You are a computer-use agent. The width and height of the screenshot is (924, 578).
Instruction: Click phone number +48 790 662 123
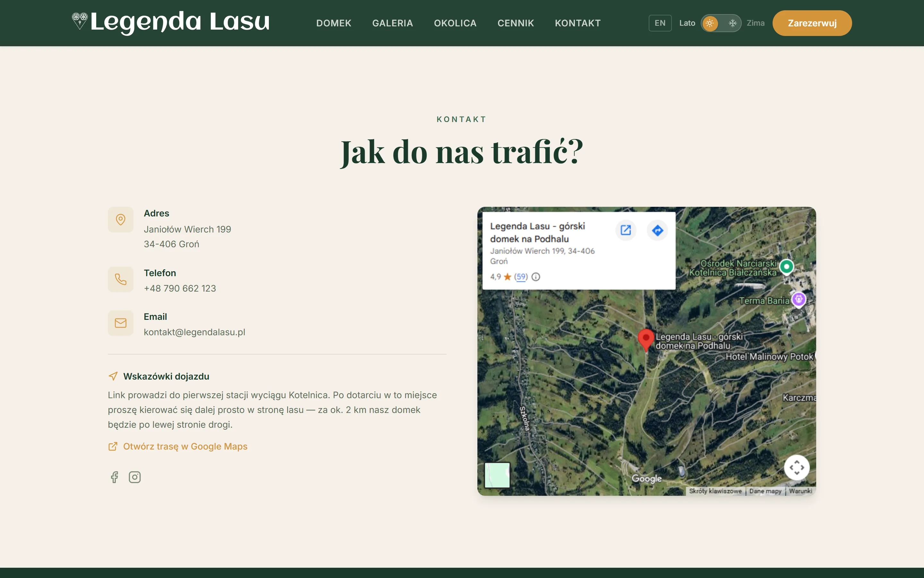point(180,288)
